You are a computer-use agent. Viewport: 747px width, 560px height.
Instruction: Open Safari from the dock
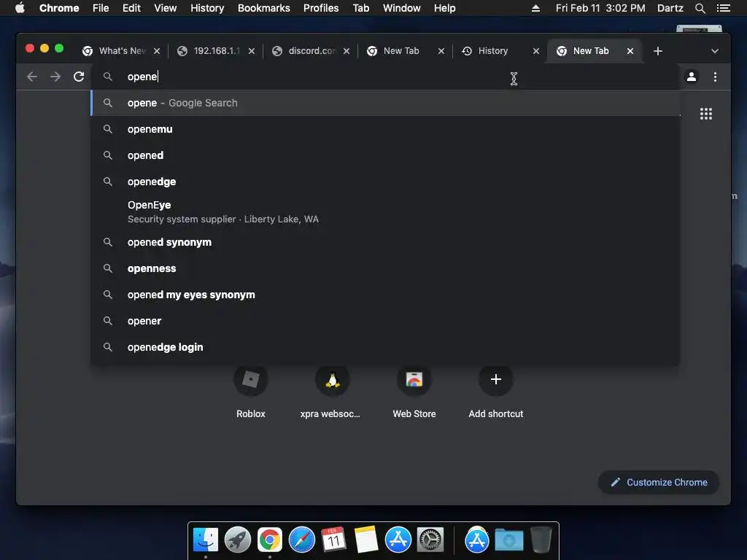[x=302, y=540]
